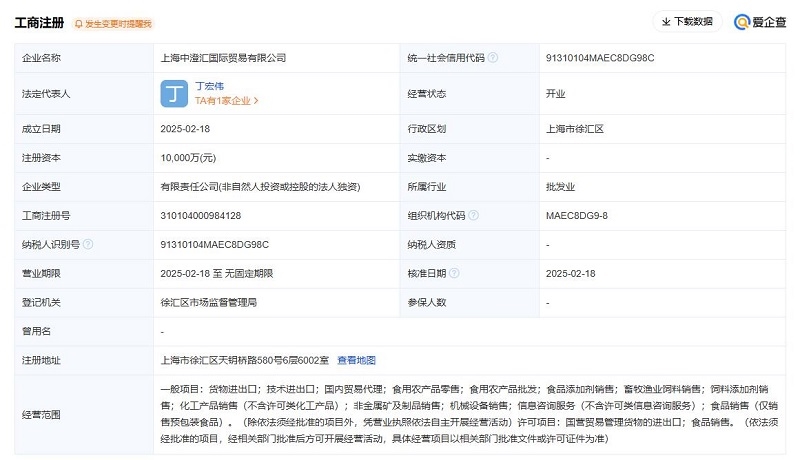The image size is (800, 460).
Task: Click 发生变更时提醒我 reminder link
Action: pyautogui.click(x=118, y=24)
